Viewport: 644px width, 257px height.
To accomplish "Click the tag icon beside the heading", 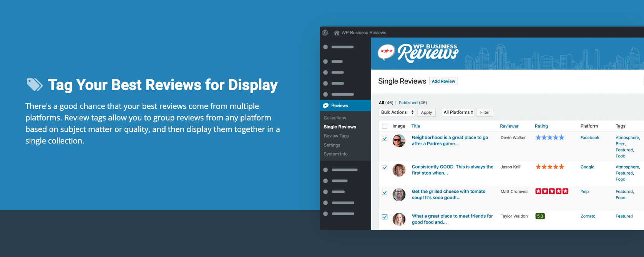I will point(35,85).
